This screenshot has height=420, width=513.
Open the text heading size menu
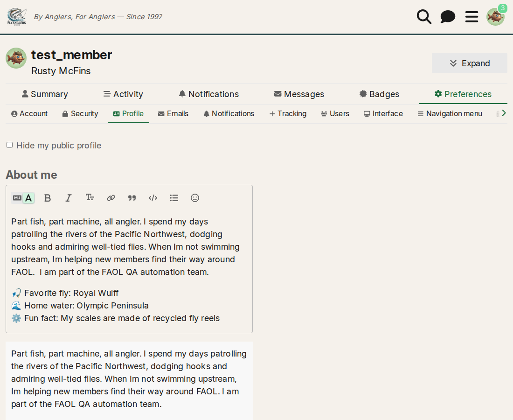click(x=90, y=197)
